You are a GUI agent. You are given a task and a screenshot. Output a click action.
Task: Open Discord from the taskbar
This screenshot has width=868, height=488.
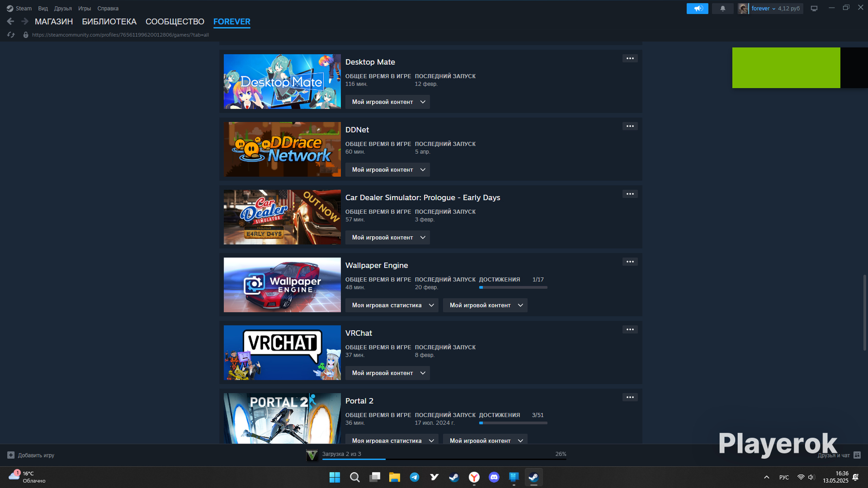(494, 477)
